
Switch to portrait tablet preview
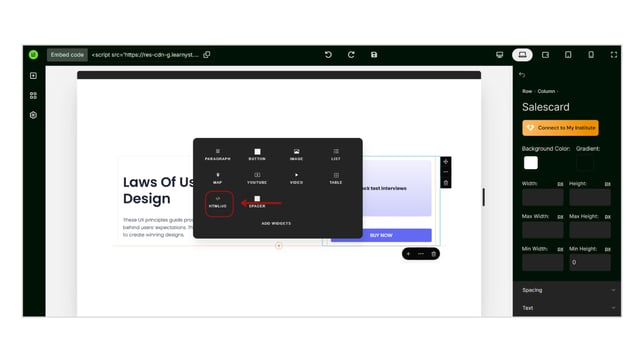[568, 55]
